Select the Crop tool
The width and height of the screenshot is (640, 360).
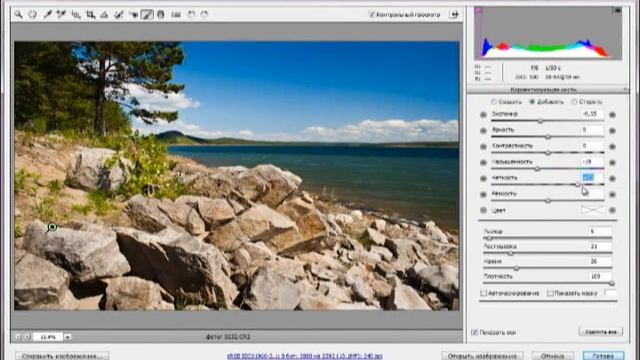pyautogui.click(x=91, y=15)
